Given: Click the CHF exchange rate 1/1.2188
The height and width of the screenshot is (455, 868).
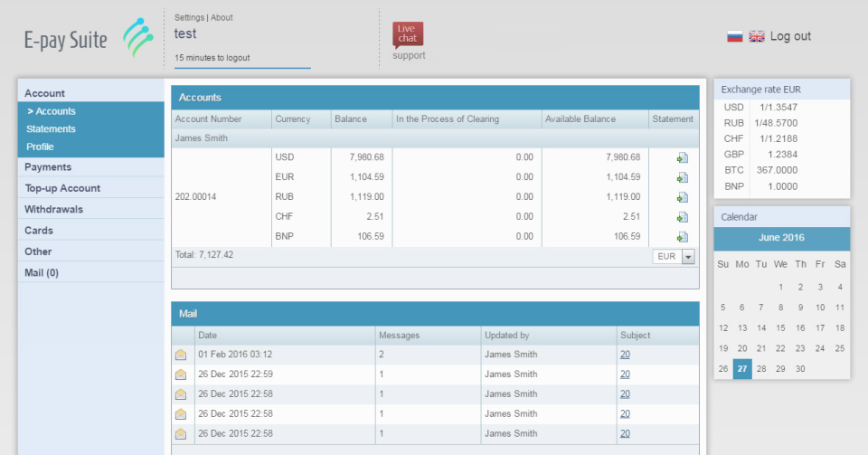Looking at the screenshot, I should point(778,139).
